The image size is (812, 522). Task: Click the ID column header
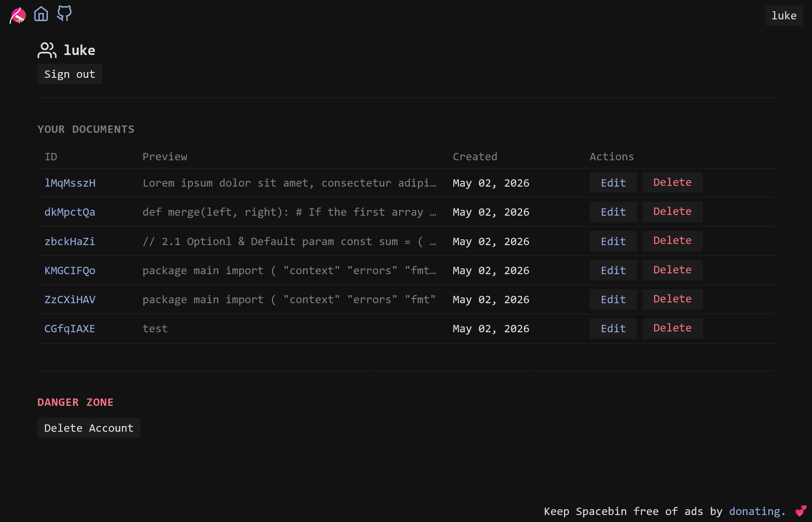coord(51,156)
